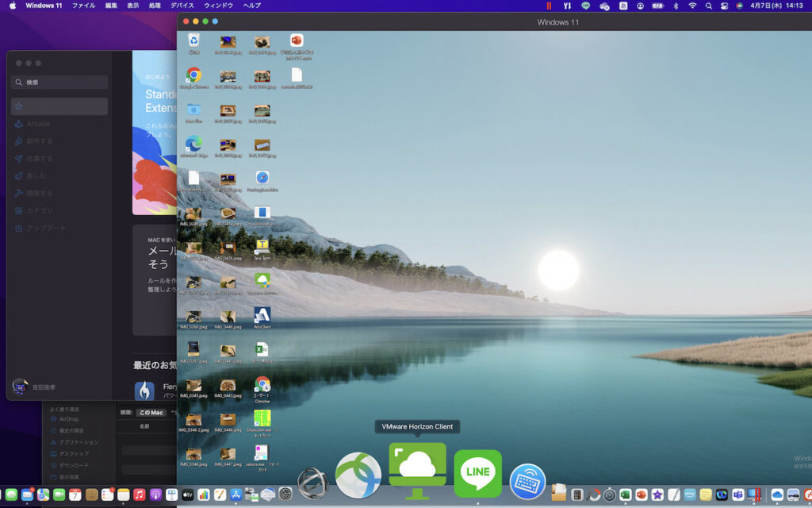Select the WinClient desktop shortcut
The height and width of the screenshot is (508, 812).
(262, 316)
